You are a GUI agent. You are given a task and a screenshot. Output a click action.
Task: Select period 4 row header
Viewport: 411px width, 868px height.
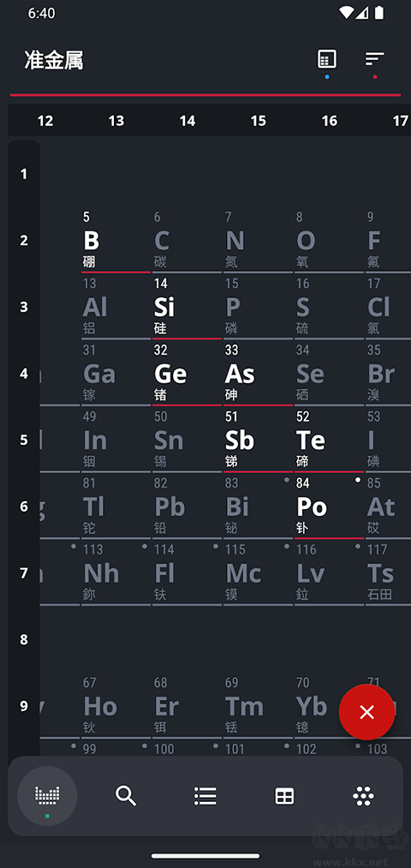pyautogui.click(x=24, y=373)
